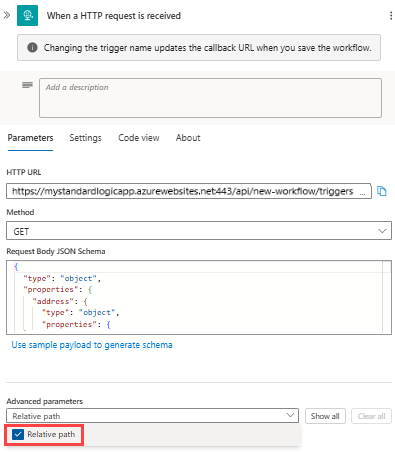Image resolution: width=395 pixels, height=452 pixels.
Task: Click the description lines icon
Action: (x=27, y=85)
